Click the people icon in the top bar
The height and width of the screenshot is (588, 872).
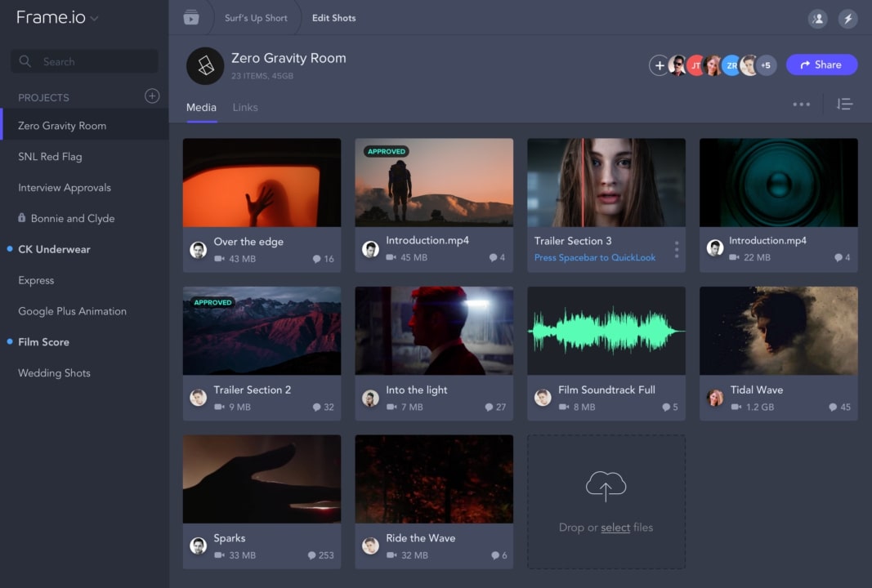(818, 18)
